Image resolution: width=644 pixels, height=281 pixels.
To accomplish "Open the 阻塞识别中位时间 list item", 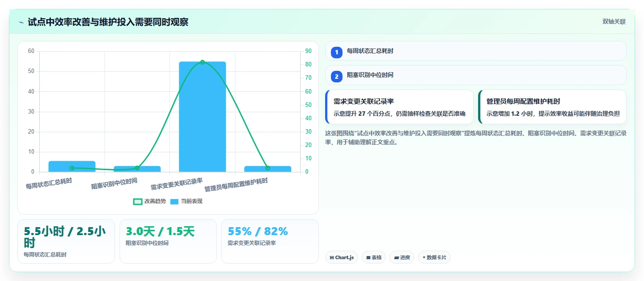I will pos(476,75).
